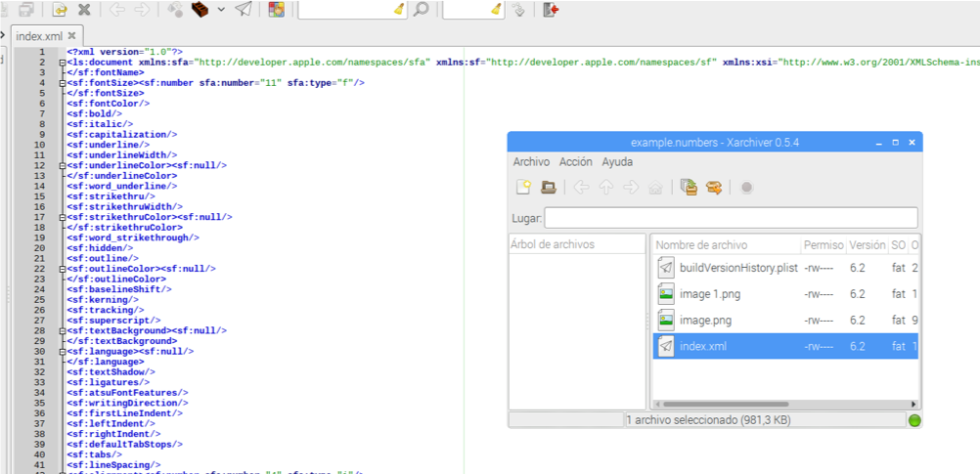Click Xarchiver's up arrow icon
980x474 pixels.
pos(605,188)
